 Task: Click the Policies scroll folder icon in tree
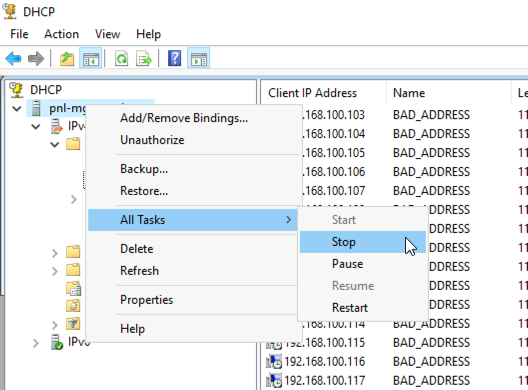[73, 306]
